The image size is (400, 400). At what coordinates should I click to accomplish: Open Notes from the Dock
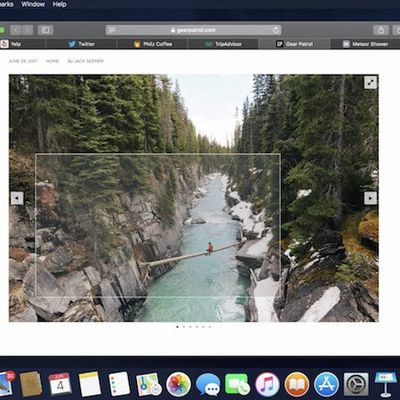(x=89, y=384)
